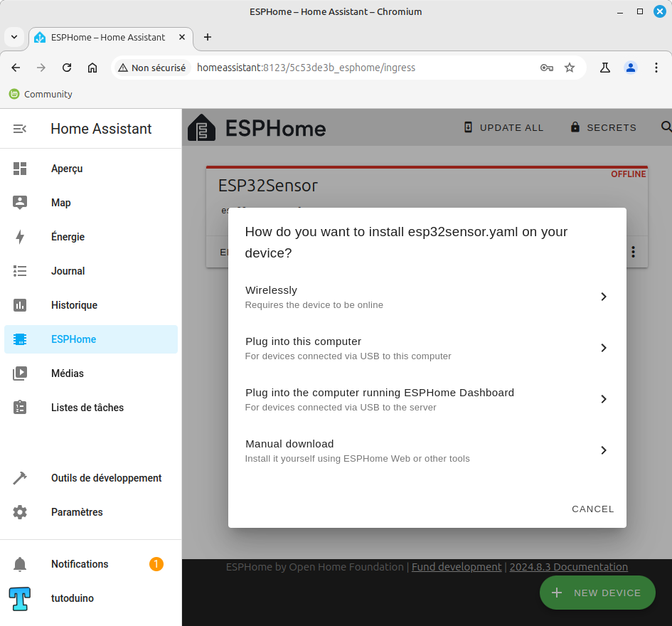
Task: Expand the ESPHome Dashboard server option chevron
Action: 604,399
